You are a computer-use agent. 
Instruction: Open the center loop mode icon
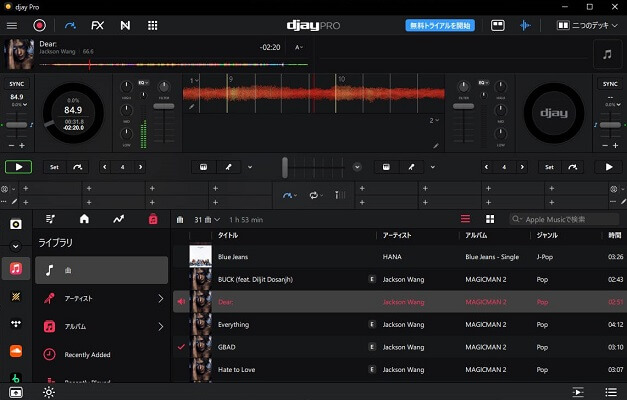(x=315, y=195)
